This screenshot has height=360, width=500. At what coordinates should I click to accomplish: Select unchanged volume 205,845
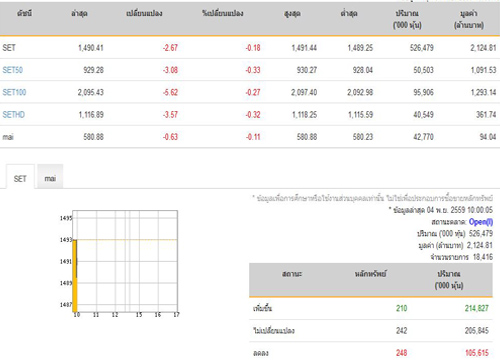(x=477, y=331)
